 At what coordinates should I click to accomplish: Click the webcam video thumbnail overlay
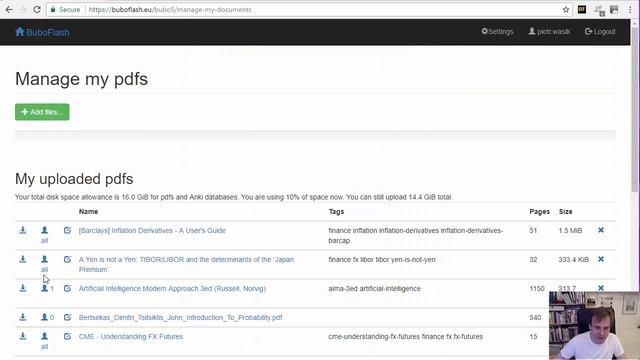tap(594, 325)
